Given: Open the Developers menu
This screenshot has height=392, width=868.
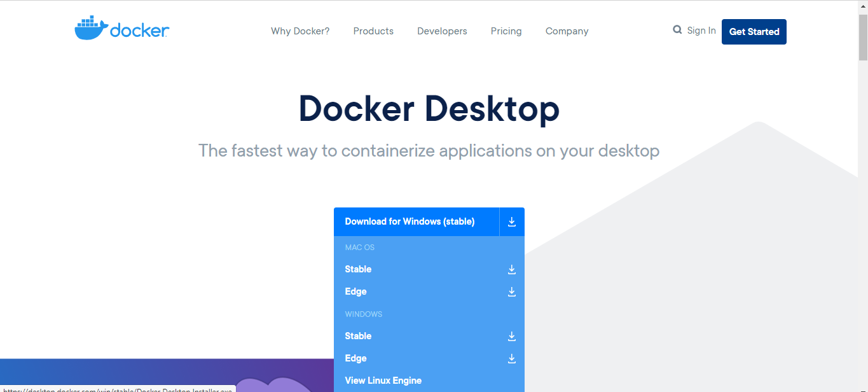Looking at the screenshot, I should click(x=442, y=31).
